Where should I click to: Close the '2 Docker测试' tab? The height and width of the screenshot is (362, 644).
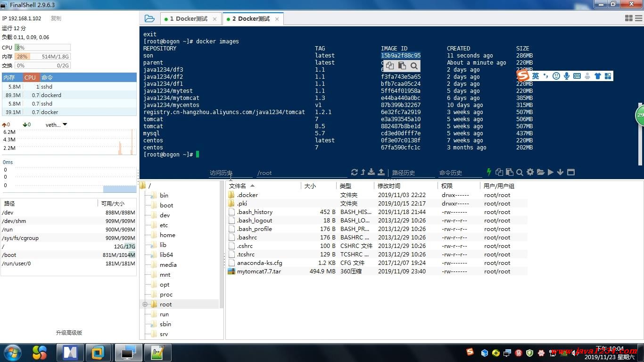pos(277,19)
